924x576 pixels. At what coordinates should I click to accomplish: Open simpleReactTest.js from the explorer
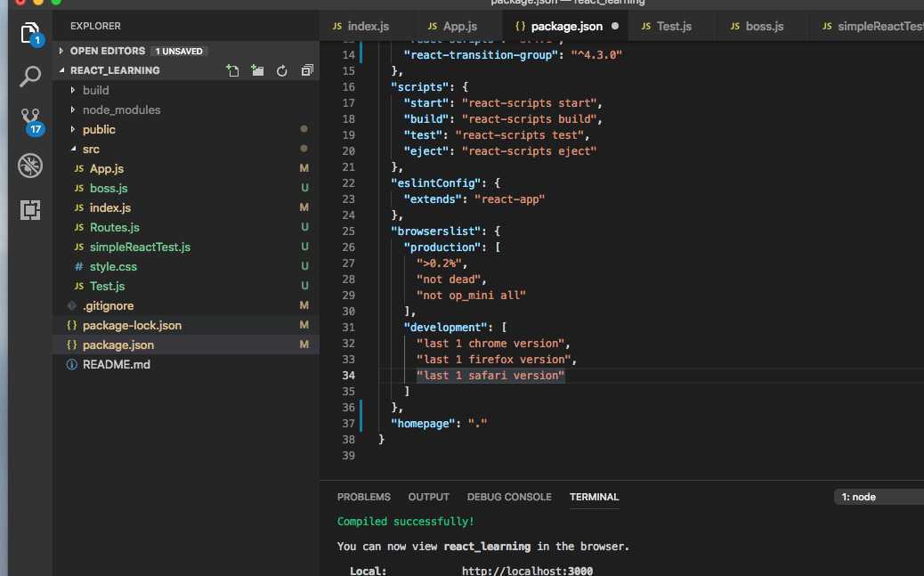[x=140, y=247]
